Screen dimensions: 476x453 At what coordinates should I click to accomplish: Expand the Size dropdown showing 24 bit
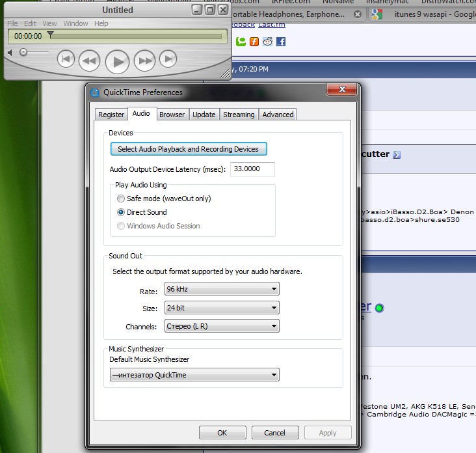(222, 307)
